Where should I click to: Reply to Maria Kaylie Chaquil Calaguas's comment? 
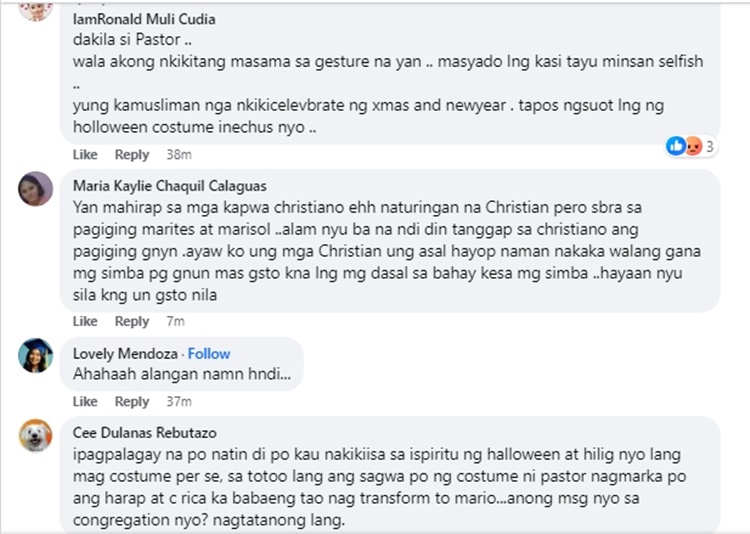(131, 322)
